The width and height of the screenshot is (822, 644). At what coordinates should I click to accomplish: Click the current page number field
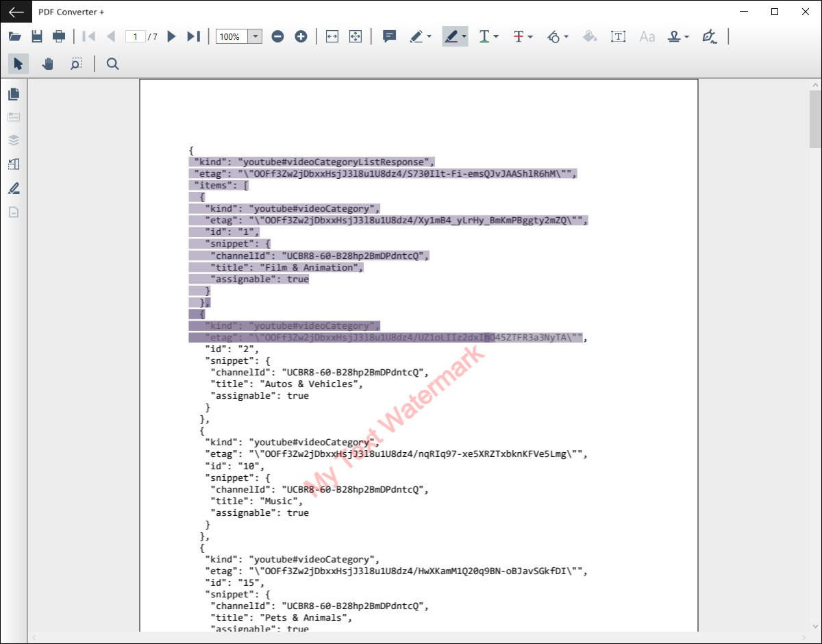coord(136,36)
